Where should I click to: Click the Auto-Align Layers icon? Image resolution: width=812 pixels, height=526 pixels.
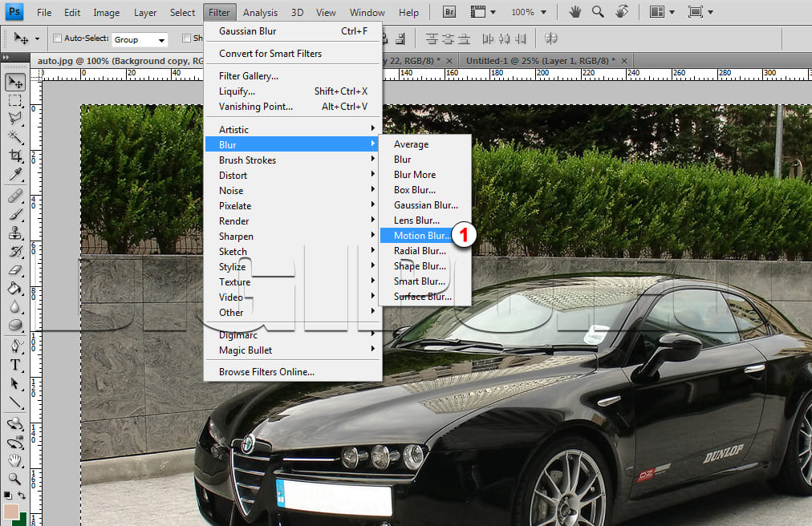point(551,38)
